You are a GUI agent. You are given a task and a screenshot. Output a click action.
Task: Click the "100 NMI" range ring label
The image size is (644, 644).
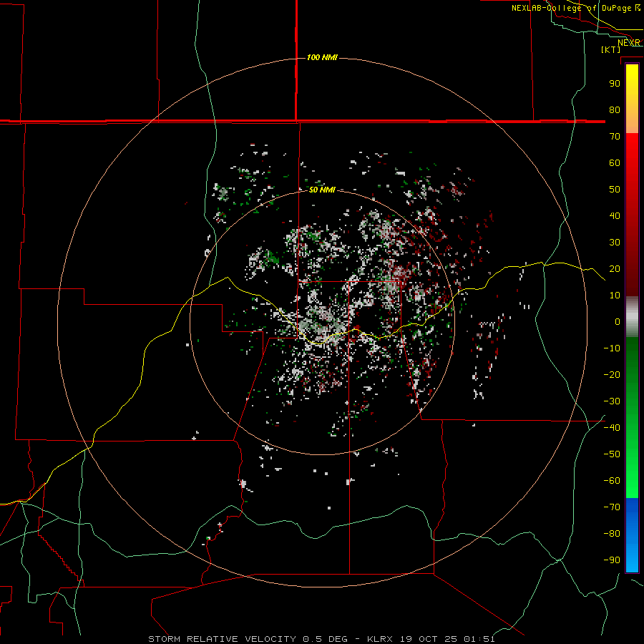pos(322,57)
